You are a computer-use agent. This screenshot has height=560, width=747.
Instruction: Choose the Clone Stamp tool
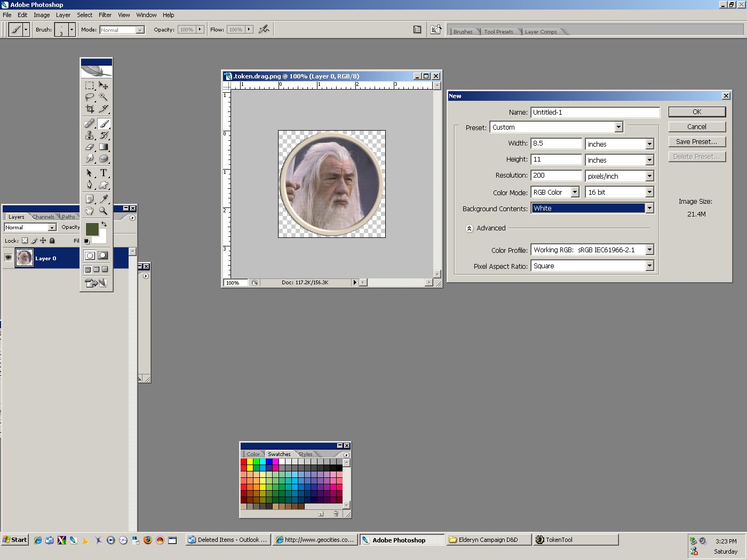click(90, 135)
